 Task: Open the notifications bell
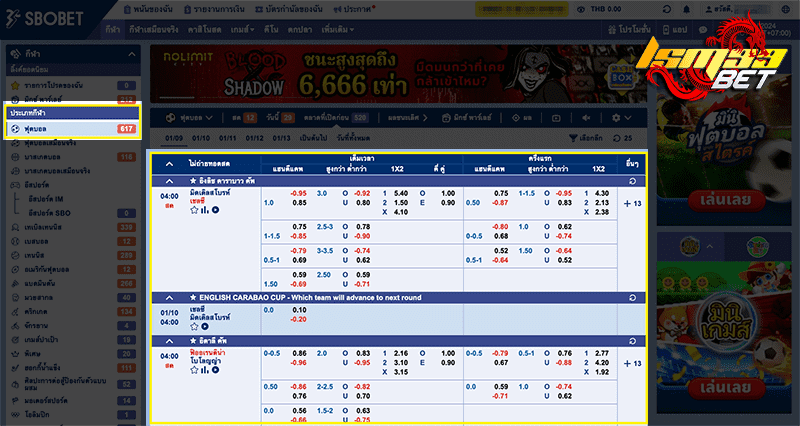[x=686, y=9]
